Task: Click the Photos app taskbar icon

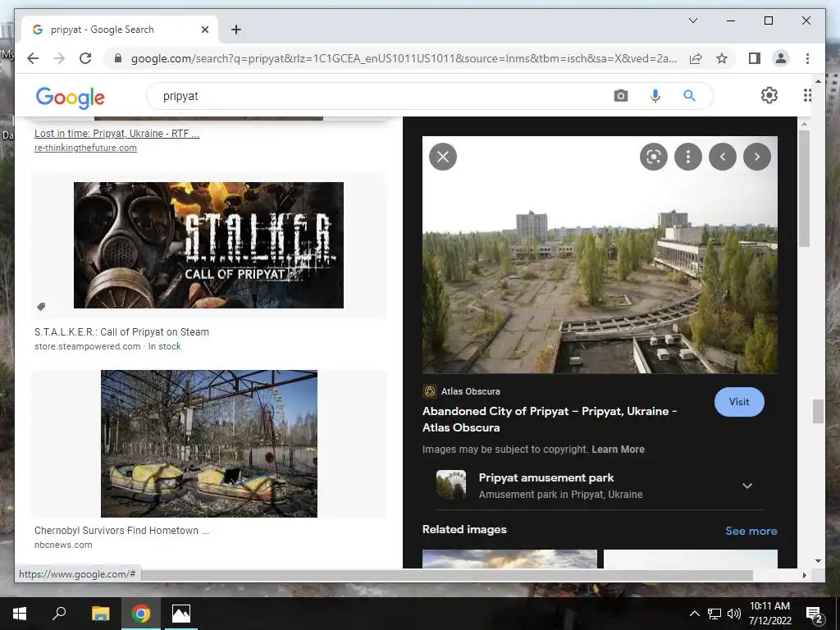Action: click(181, 614)
